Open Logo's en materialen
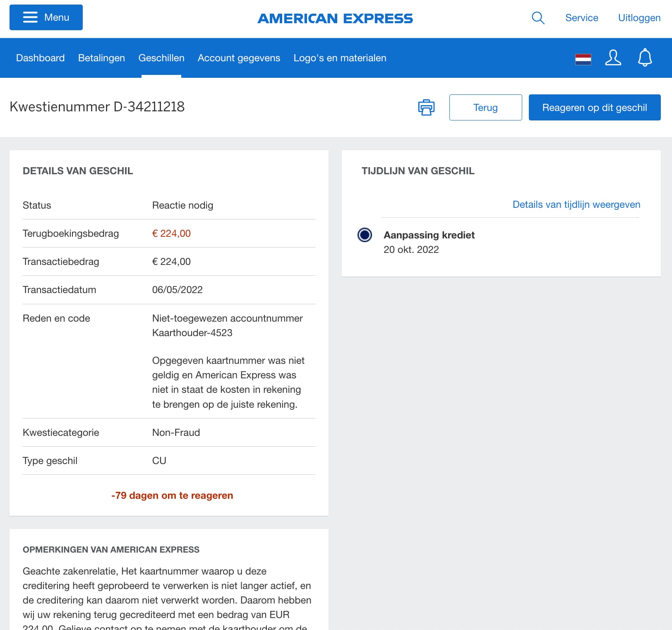The image size is (672, 630). 340,58
